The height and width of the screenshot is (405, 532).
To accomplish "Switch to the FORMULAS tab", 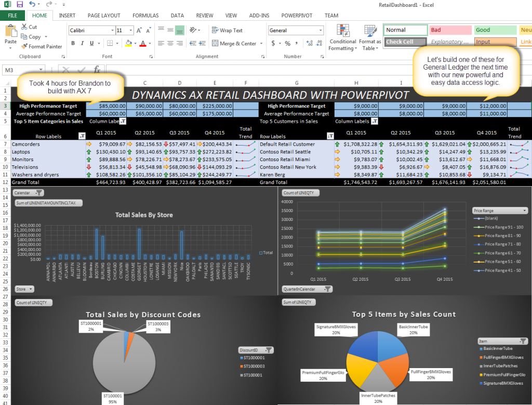I will pyautogui.click(x=145, y=16).
